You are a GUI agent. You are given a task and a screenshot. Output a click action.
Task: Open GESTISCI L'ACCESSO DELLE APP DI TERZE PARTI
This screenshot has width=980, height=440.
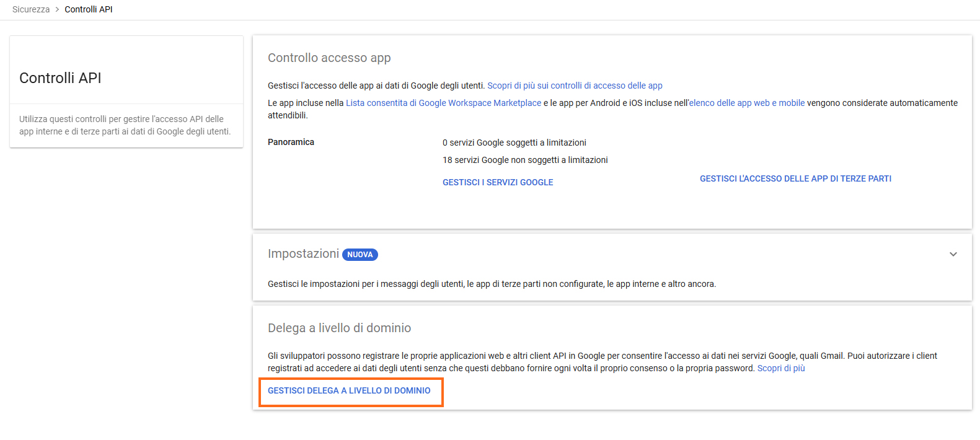point(795,178)
